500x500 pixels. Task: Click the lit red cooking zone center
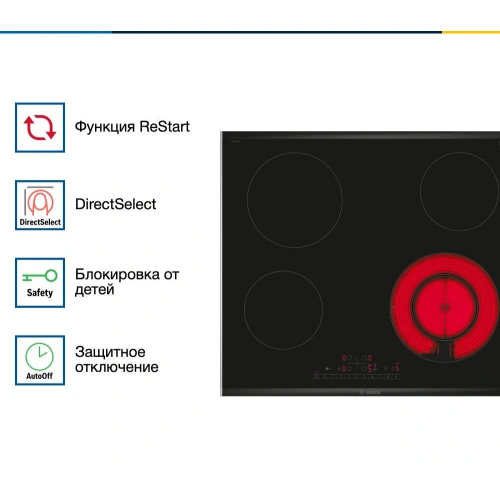pos(444,307)
